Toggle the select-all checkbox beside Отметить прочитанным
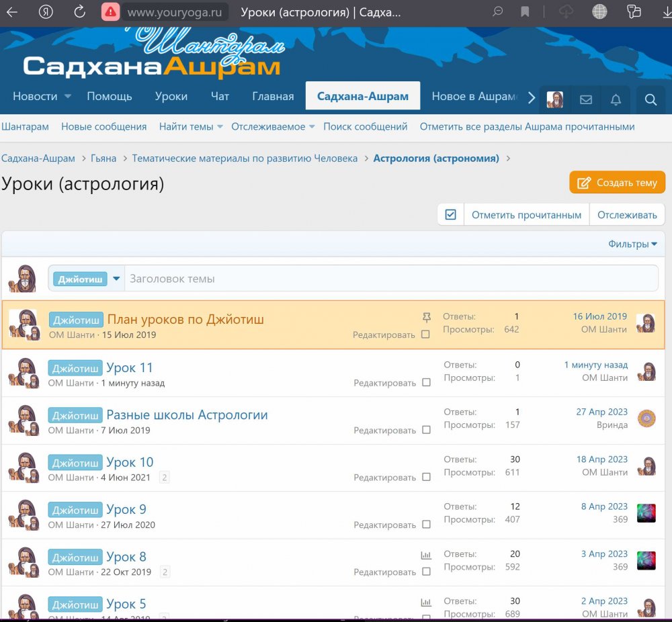The width and height of the screenshot is (672, 622). 451,215
